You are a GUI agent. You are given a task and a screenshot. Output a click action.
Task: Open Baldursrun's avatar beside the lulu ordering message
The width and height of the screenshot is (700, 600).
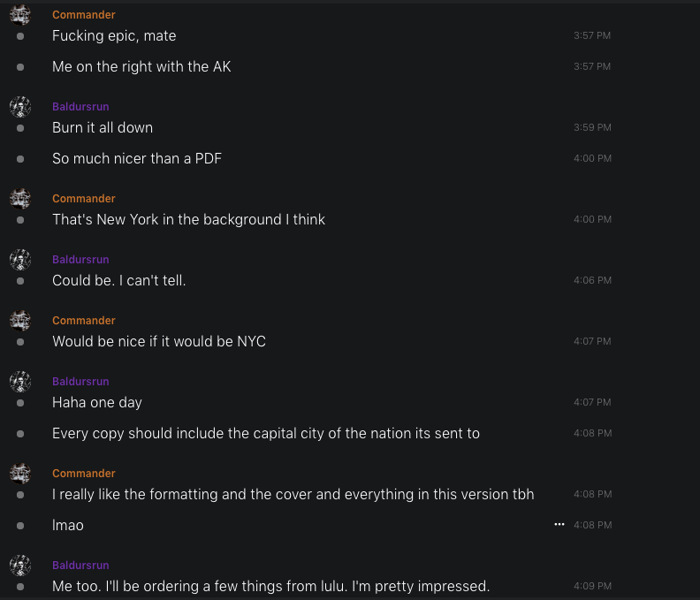tap(20, 566)
